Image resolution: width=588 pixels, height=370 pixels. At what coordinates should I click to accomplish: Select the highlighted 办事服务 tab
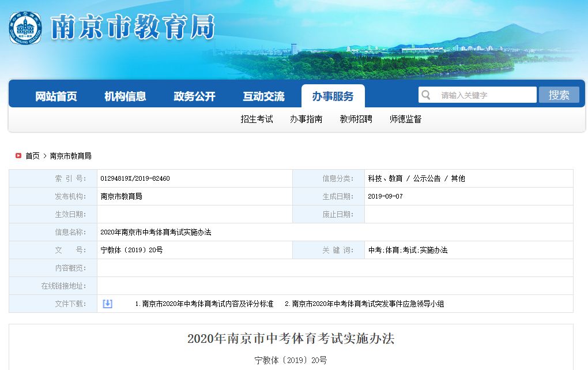333,96
